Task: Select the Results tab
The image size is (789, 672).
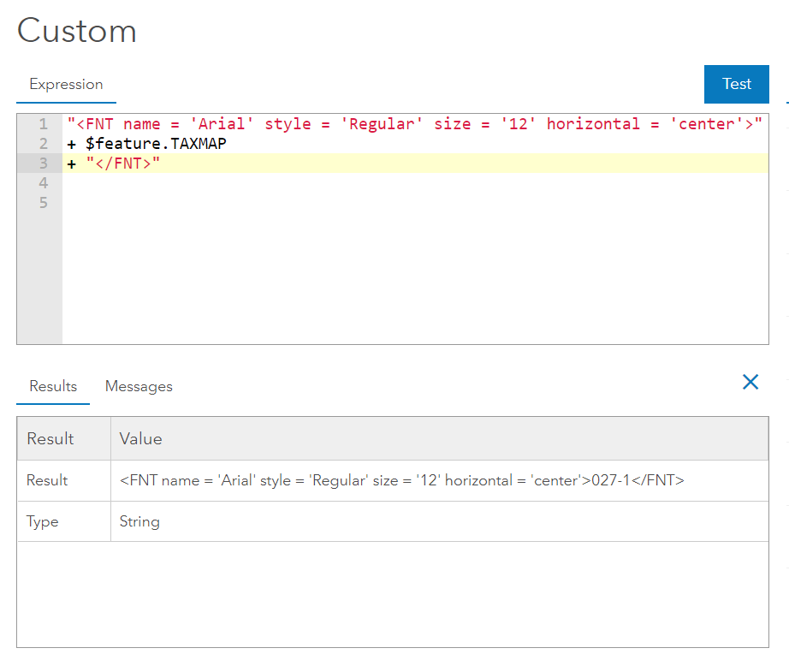Action: (53, 386)
